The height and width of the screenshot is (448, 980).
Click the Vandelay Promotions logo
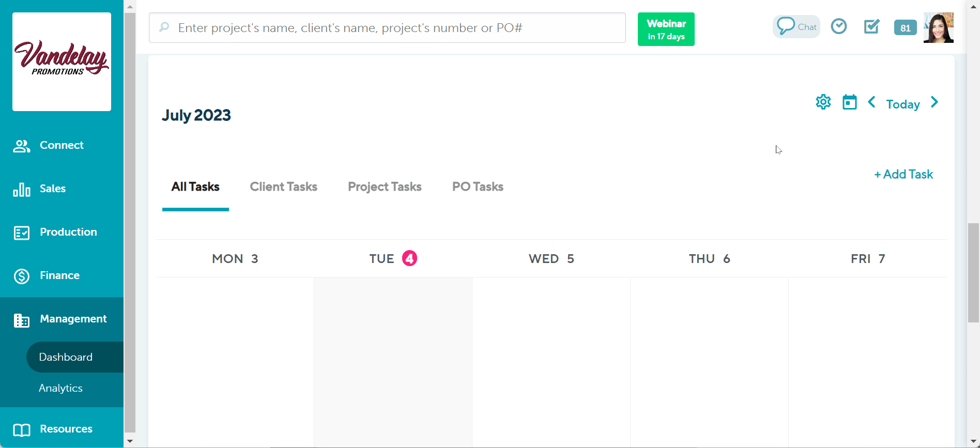62,61
